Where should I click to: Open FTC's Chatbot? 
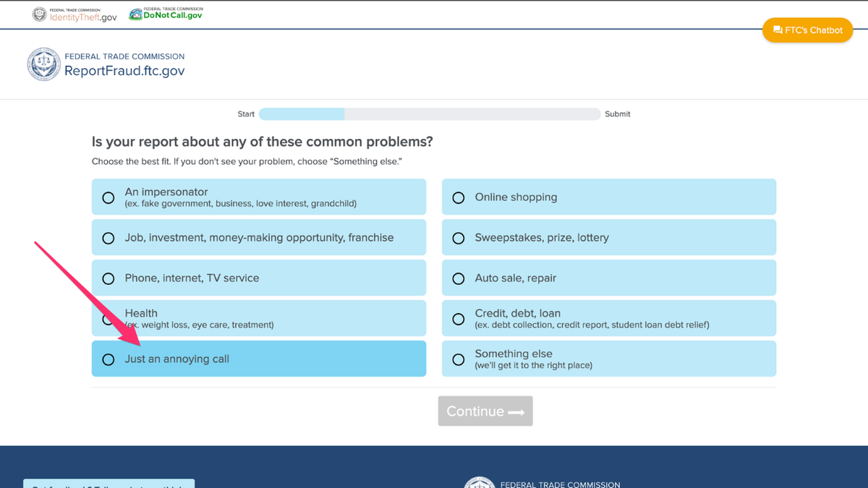click(808, 30)
